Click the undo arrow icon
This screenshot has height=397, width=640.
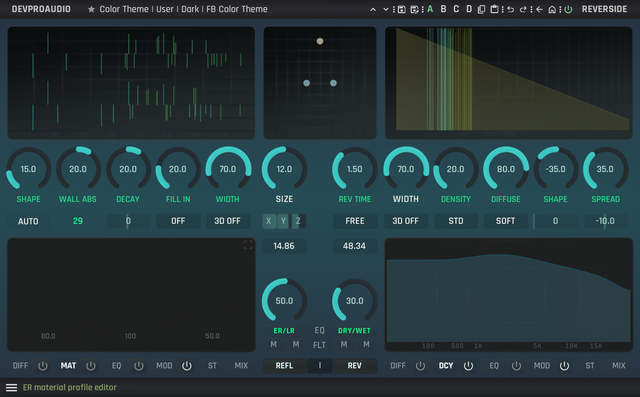coord(511,9)
